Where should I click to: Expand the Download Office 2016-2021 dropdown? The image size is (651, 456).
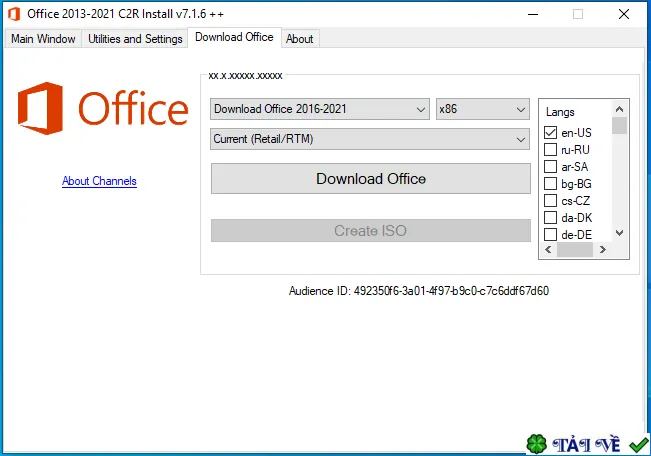[x=320, y=109]
